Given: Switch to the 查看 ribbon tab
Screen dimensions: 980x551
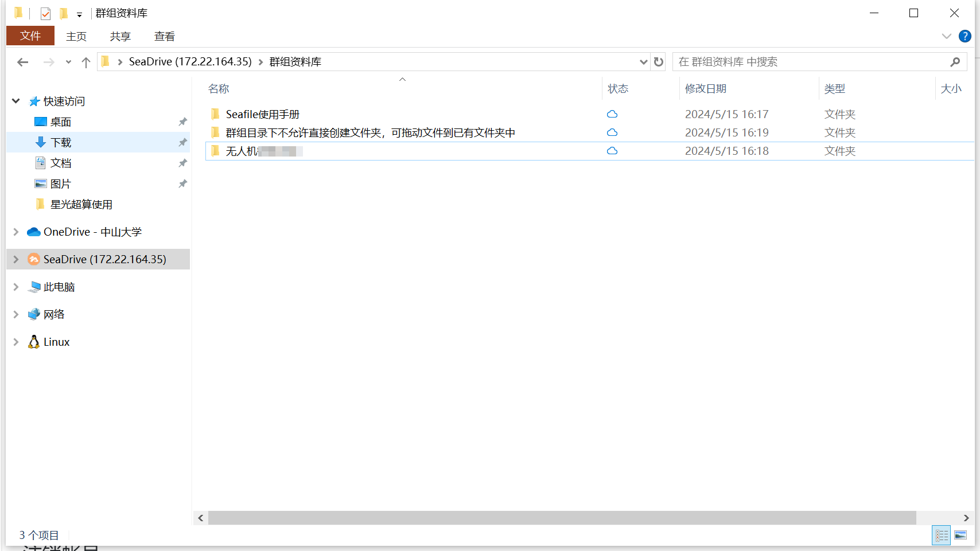Looking at the screenshot, I should (x=164, y=36).
